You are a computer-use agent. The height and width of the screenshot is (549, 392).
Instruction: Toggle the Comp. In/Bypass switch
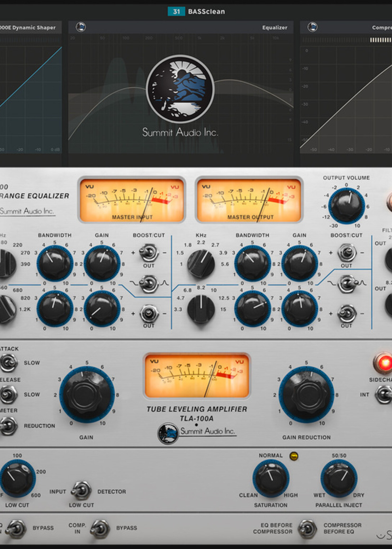[x=100, y=529]
